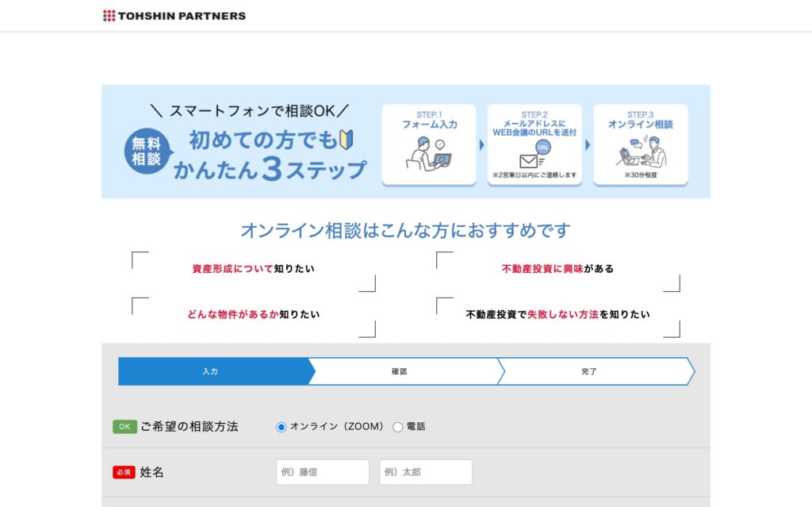Click the given name field 例）太郎
This screenshot has height=507, width=812.
coord(426,472)
